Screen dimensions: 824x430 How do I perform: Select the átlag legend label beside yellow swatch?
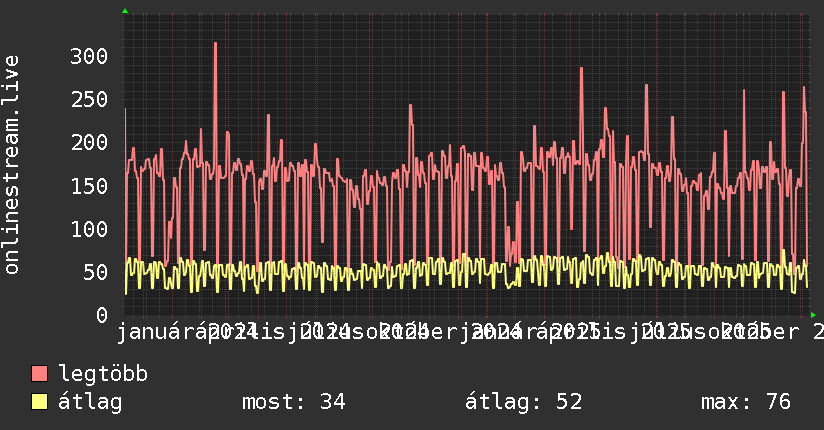click(x=90, y=402)
